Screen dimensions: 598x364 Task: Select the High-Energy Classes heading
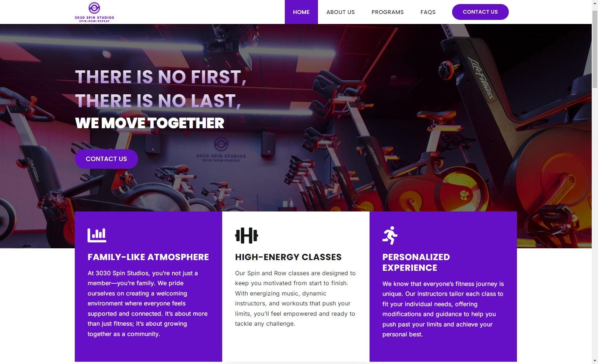288,257
